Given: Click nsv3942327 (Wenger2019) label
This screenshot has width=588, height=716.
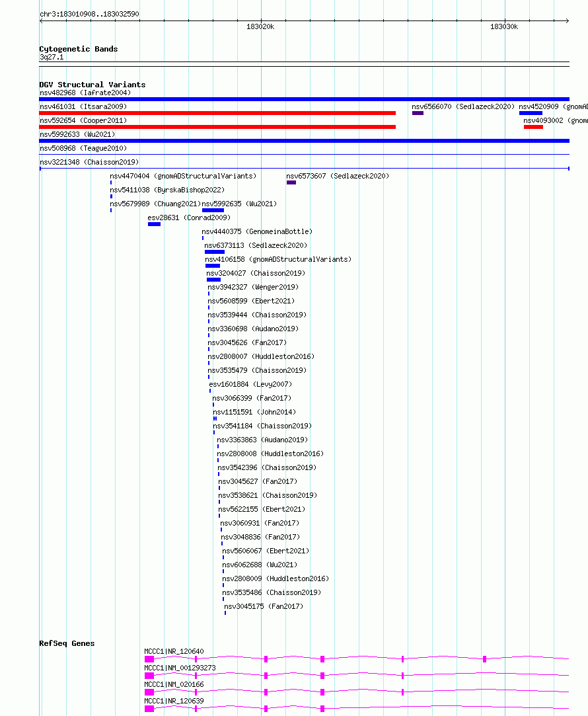Looking at the screenshot, I should pos(253,287).
